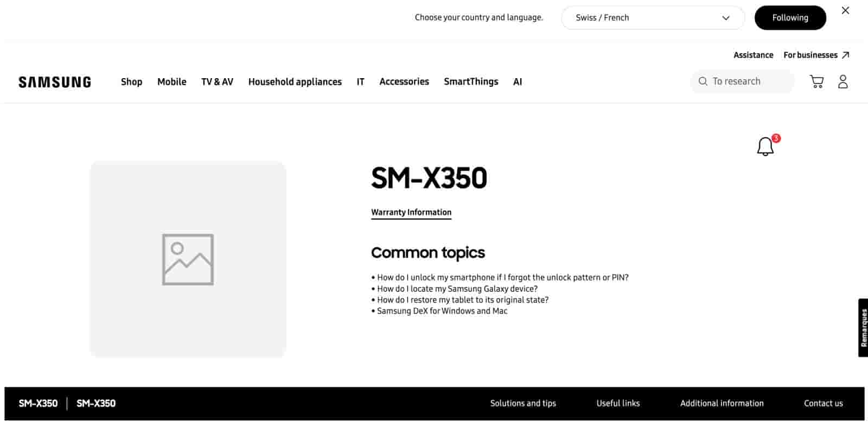Image resolution: width=868 pixels, height=426 pixels.
Task: Open the SmartThings menu item
Action: (x=471, y=81)
